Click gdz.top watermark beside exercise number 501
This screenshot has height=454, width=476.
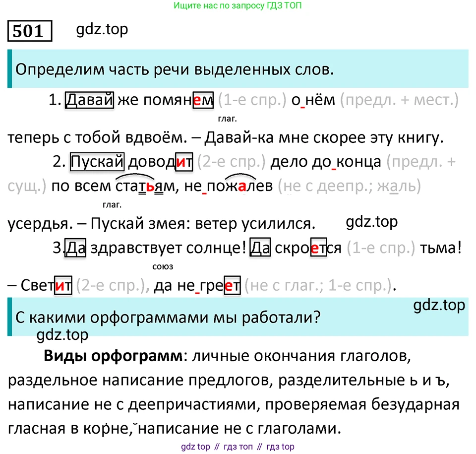[102, 29]
